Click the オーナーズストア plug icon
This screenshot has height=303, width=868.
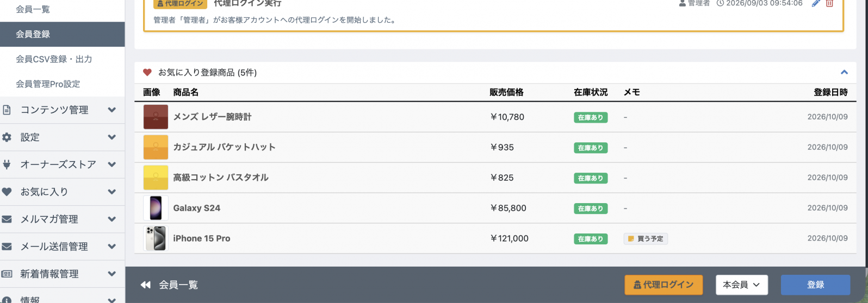[x=7, y=165]
